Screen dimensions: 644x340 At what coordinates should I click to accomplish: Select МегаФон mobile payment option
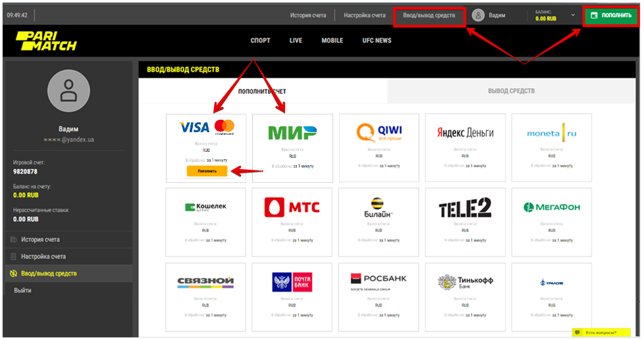pos(552,222)
